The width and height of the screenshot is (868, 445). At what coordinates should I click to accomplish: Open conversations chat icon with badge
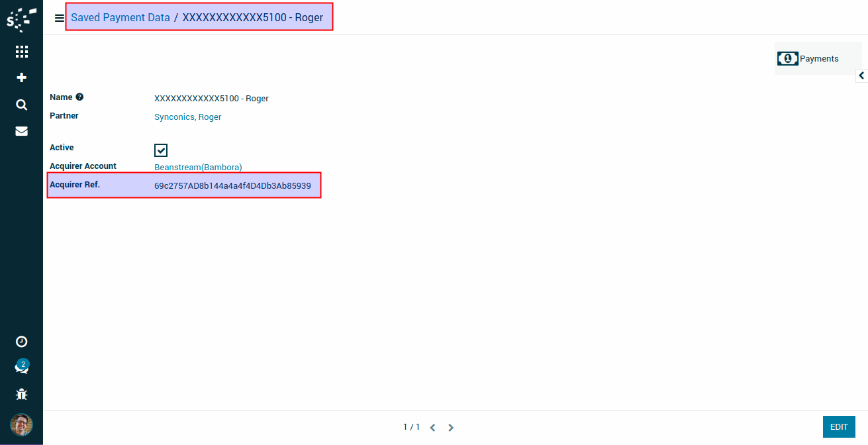click(x=21, y=368)
